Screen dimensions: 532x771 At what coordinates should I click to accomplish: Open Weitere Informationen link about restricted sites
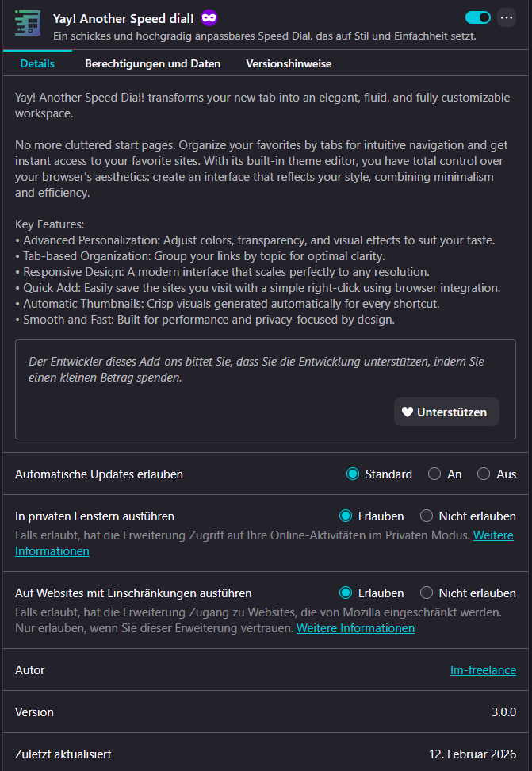point(355,628)
